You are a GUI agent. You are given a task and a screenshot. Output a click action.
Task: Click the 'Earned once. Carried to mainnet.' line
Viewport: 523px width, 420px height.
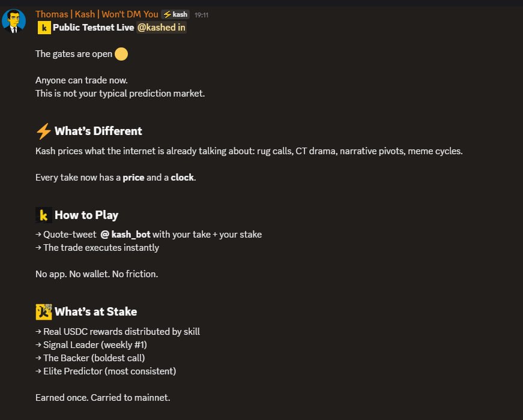tap(103, 398)
